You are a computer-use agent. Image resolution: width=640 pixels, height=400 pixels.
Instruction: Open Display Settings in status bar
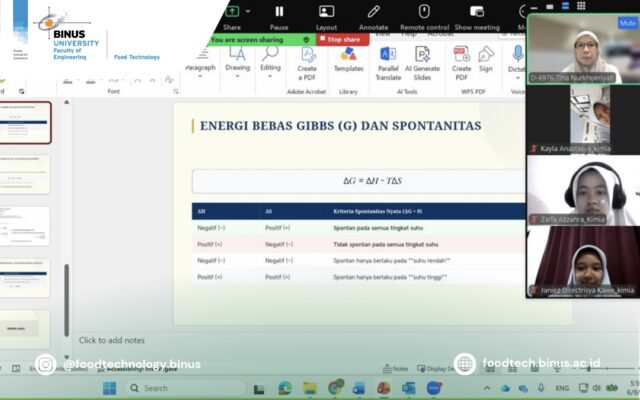(436, 369)
